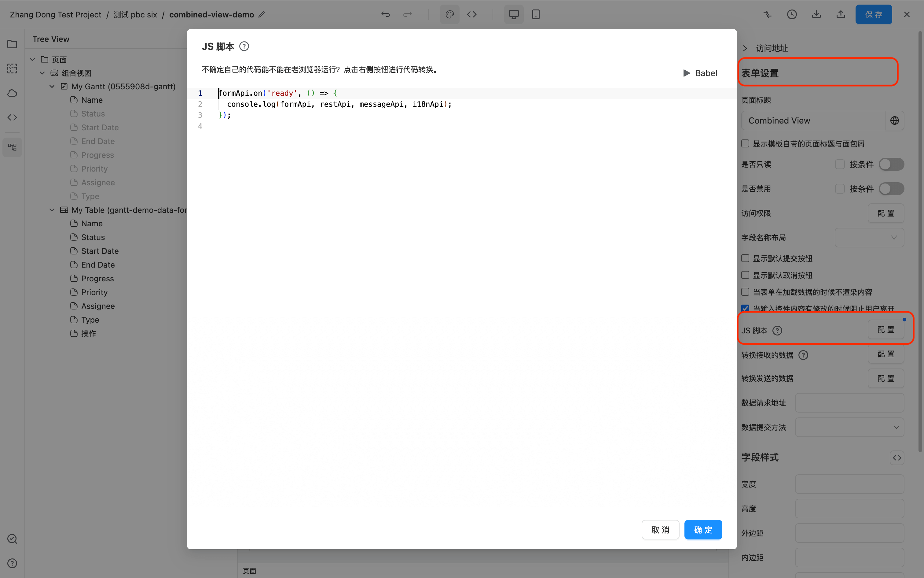Click 配置 button for JS 脚本

tap(886, 330)
